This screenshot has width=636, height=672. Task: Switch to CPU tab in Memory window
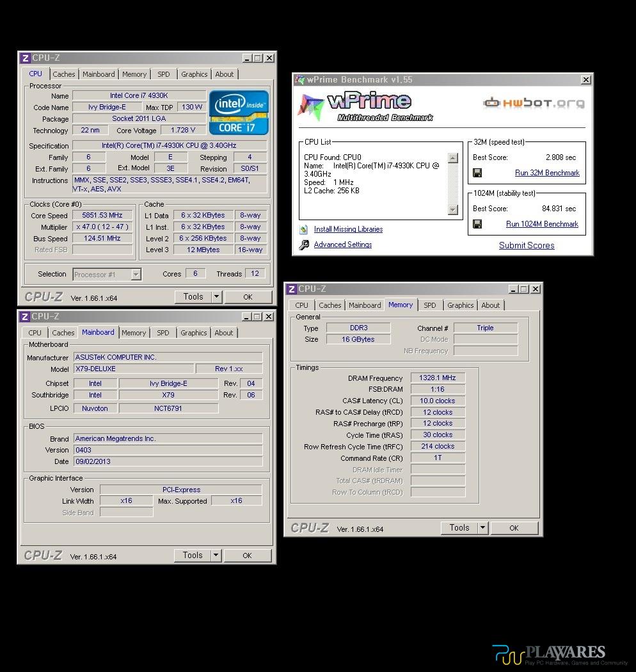tap(301, 305)
